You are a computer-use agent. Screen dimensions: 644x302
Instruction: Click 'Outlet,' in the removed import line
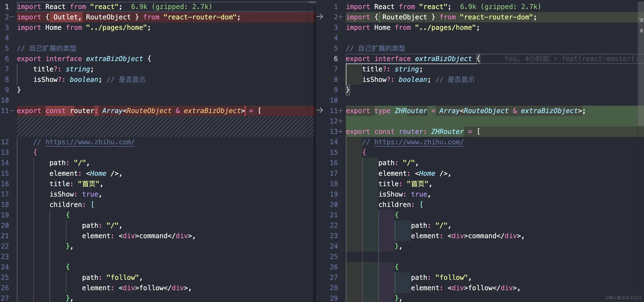67,17
